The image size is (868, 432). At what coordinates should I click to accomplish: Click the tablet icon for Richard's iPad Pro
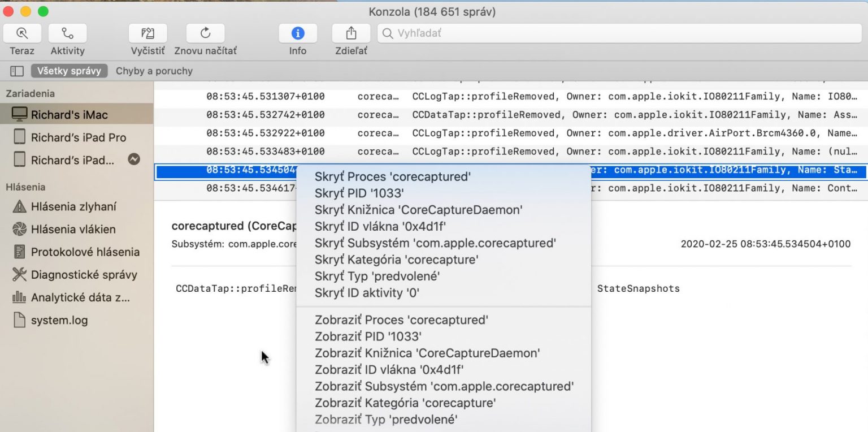[x=20, y=137]
